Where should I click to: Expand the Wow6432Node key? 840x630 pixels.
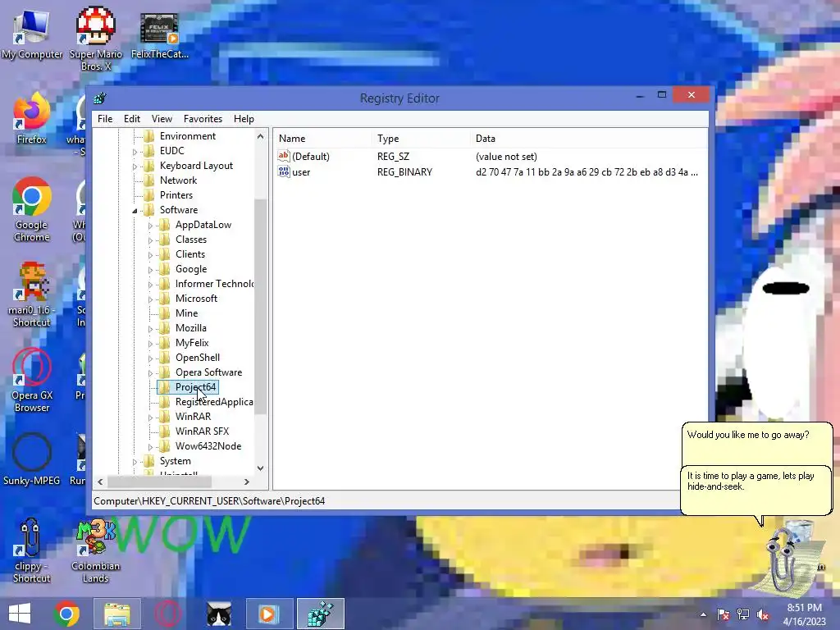tap(151, 447)
